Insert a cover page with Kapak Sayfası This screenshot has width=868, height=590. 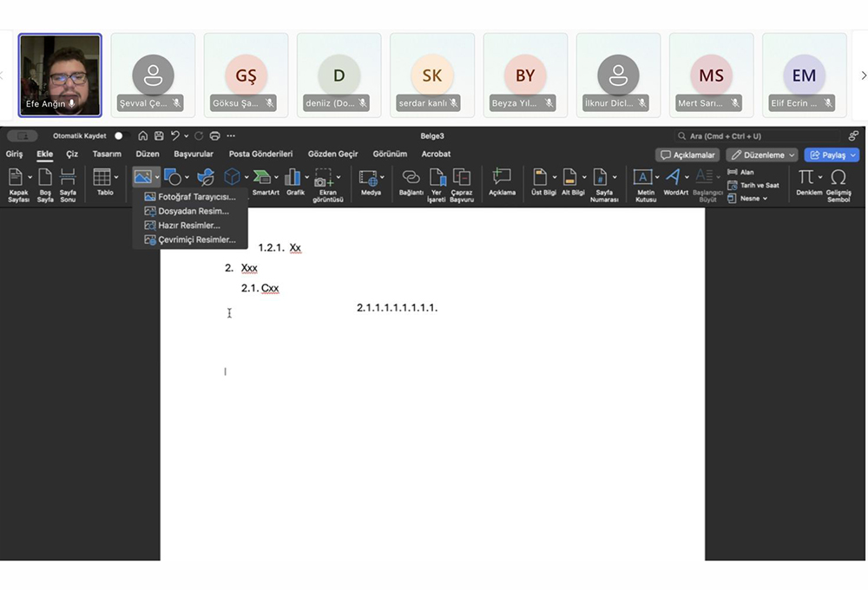coord(17,185)
